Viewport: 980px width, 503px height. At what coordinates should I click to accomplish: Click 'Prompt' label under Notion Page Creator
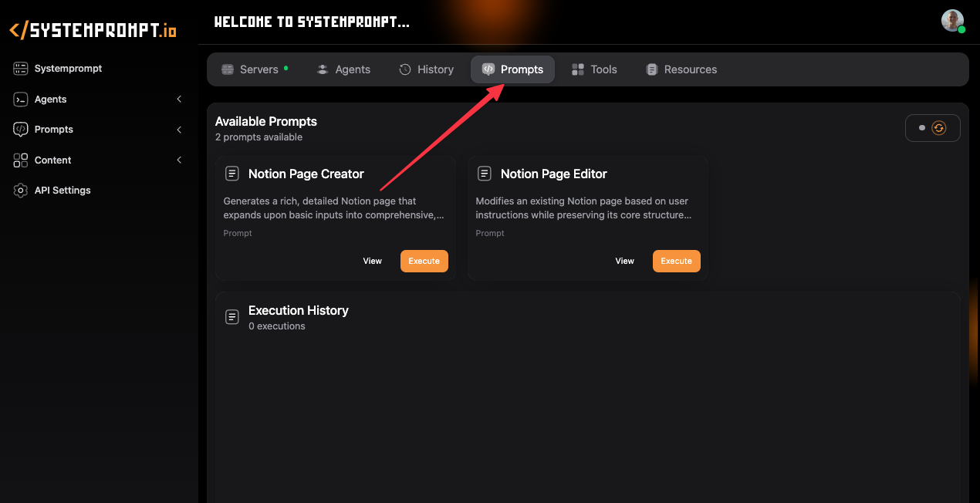[238, 233]
